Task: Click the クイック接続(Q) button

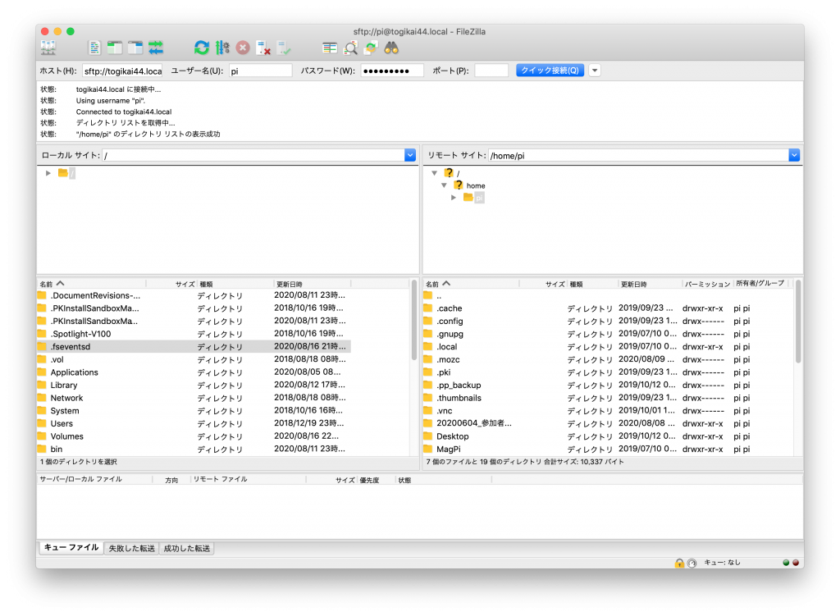Action: (550, 71)
